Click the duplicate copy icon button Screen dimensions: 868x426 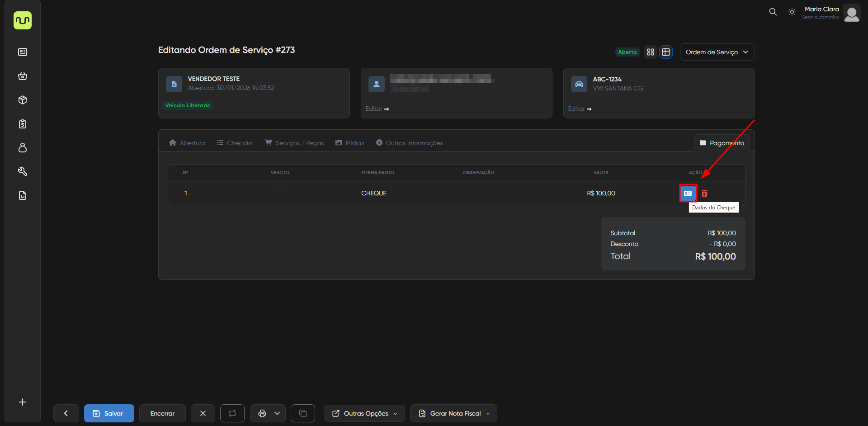(x=302, y=413)
